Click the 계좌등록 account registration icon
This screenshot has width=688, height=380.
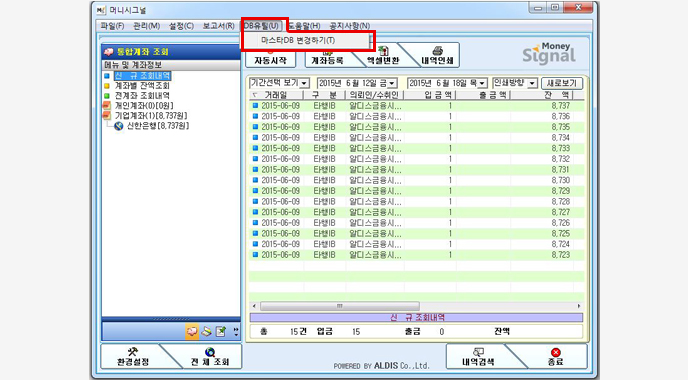pyautogui.click(x=327, y=52)
